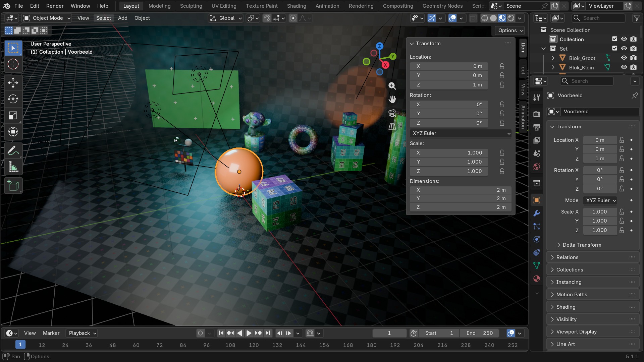This screenshot has height=362, width=644.
Task: Open the Render menu
Action: (55, 6)
